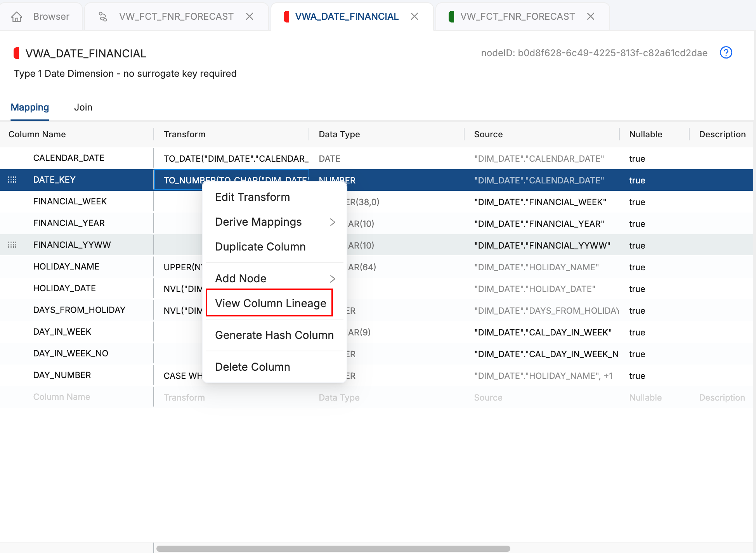Click Generate Hash Column entry

click(x=274, y=335)
